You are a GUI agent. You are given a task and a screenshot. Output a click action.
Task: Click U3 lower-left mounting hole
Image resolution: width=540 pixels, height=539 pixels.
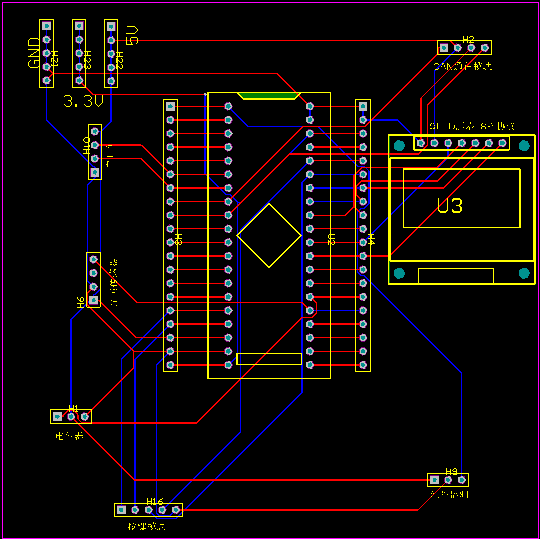pos(399,273)
